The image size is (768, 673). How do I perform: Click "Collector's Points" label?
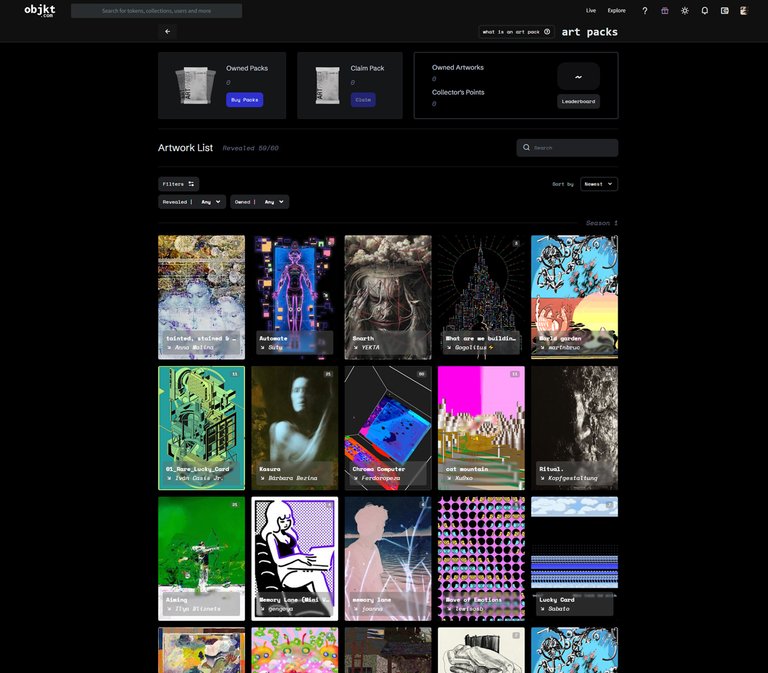click(x=458, y=92)
